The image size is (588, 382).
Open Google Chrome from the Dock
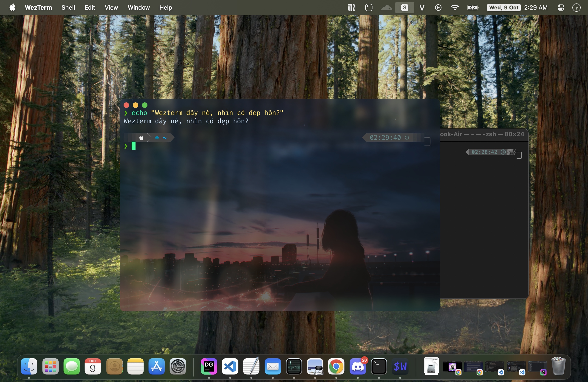[x=336, y=366]
